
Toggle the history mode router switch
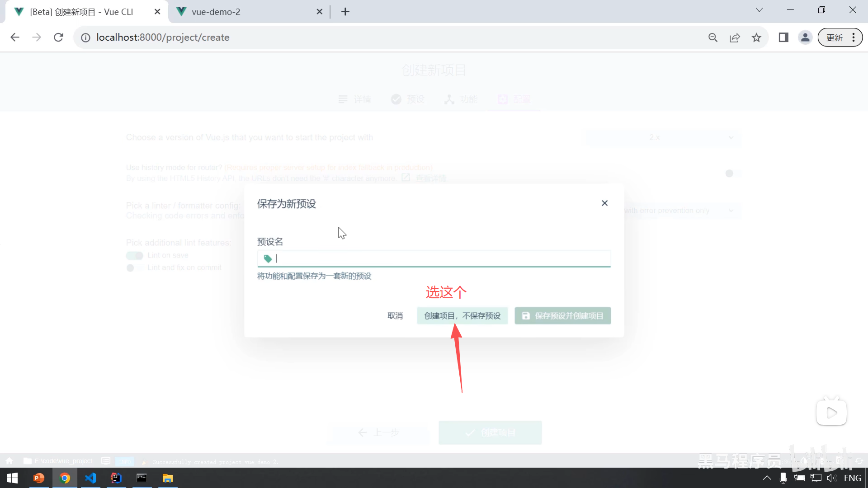pos(732,174)
